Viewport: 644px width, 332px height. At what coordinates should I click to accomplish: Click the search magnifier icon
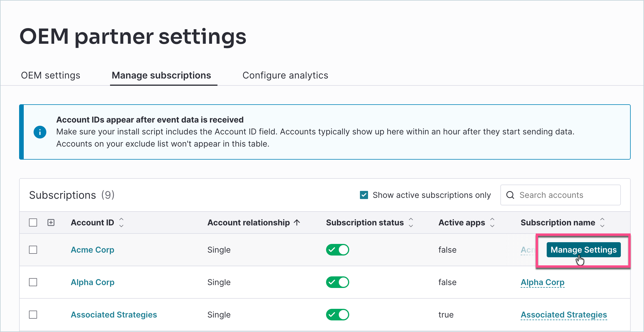[510, 195]
